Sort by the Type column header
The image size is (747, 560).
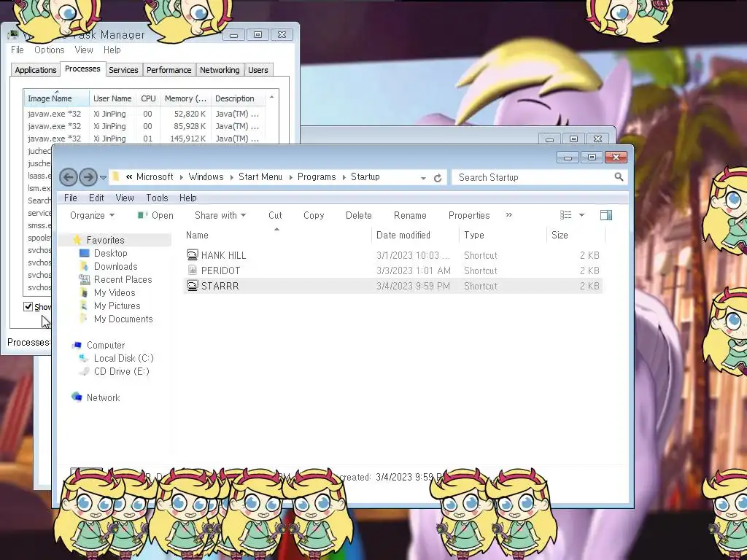[503, 236]
